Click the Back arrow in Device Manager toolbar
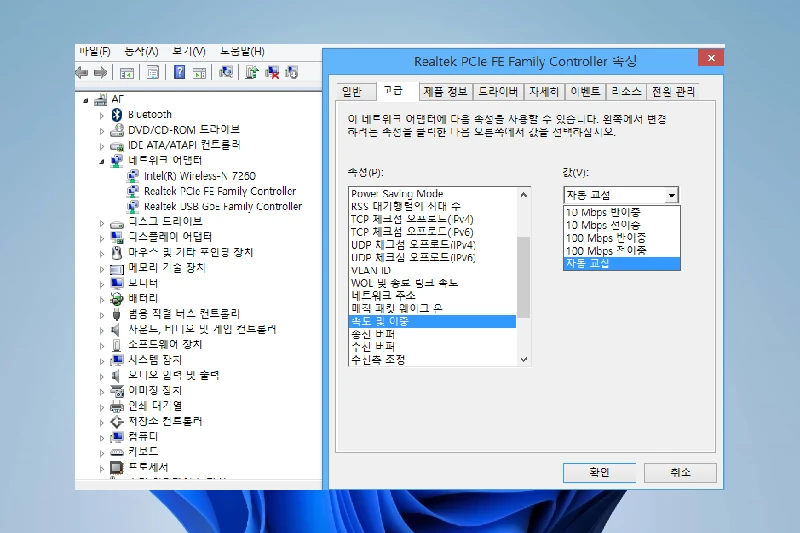Viewport: 800px width, 533px height. click(x=82, y=72)
